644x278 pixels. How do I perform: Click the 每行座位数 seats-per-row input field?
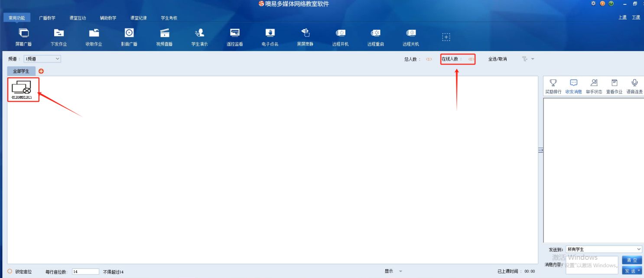click(85, 272)
